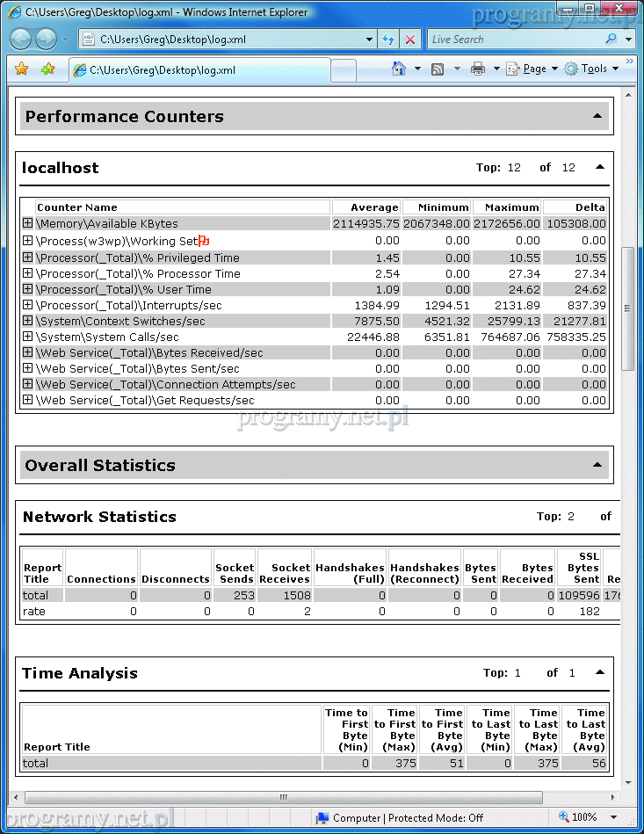Viewport: 644px width, 834px height.
Task: Click the horizontal scrollbar thumb
Action: (x=283, y=798)
